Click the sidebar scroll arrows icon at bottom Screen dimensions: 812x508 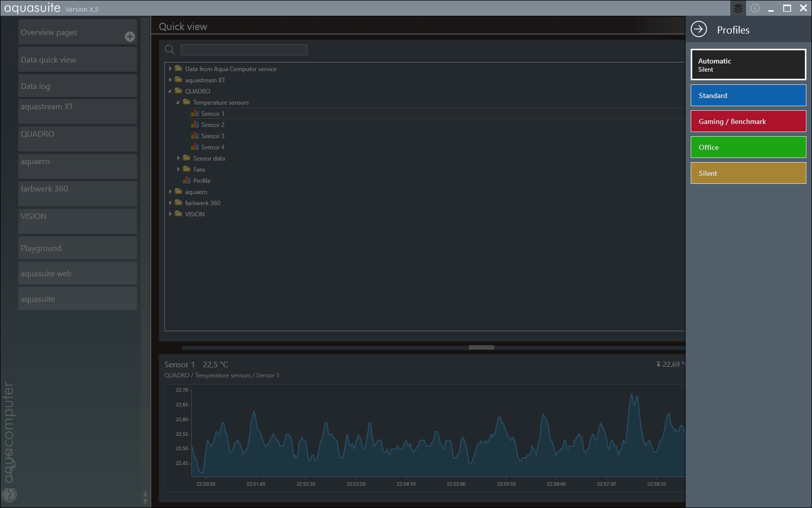(146, 497)
